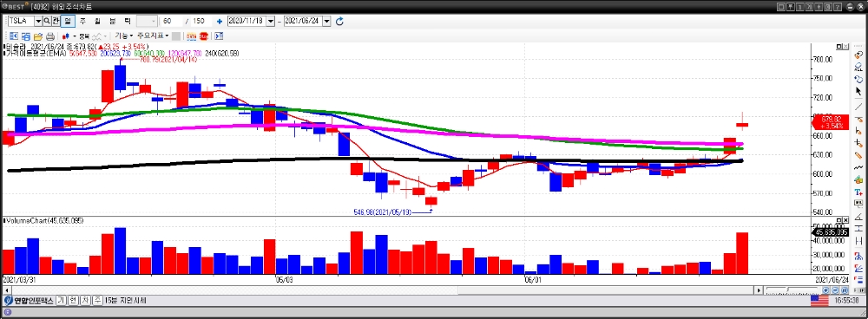Toggle the 차 button in the bottom bar

click(x=85, y=301)
